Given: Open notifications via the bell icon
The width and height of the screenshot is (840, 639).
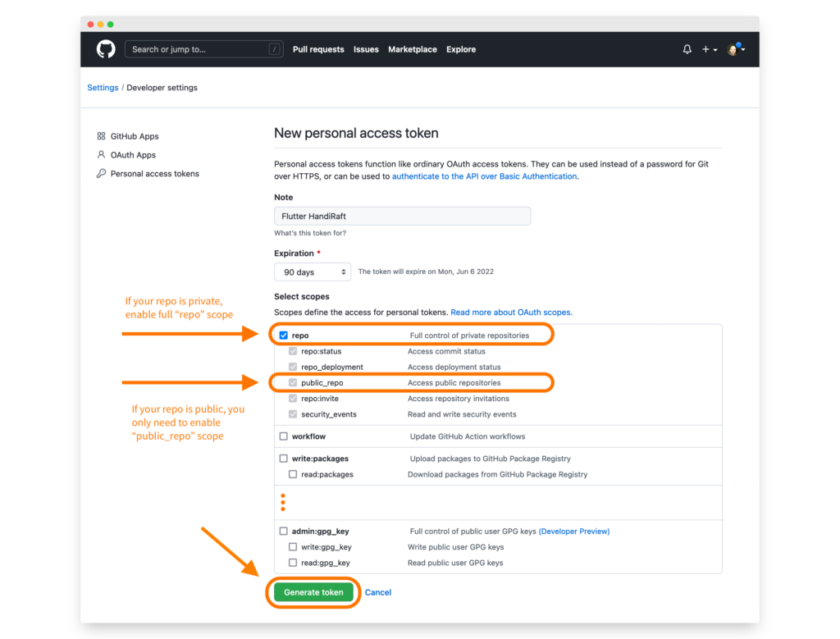Looking at the screenshot, I should point(687,49).
